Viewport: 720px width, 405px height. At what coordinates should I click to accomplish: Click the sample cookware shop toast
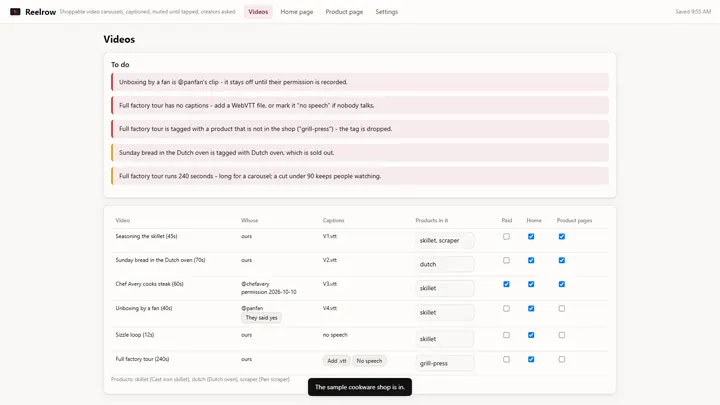tap(360, 387)
